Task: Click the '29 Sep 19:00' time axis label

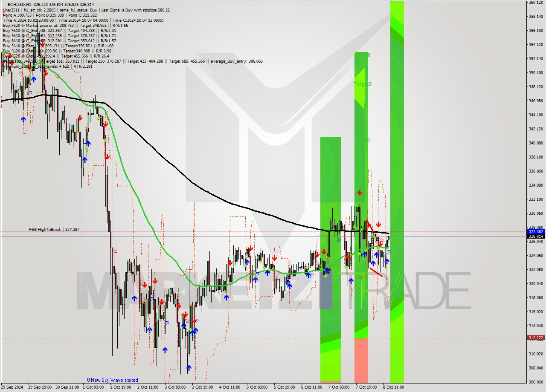Action: pos(39,387)
